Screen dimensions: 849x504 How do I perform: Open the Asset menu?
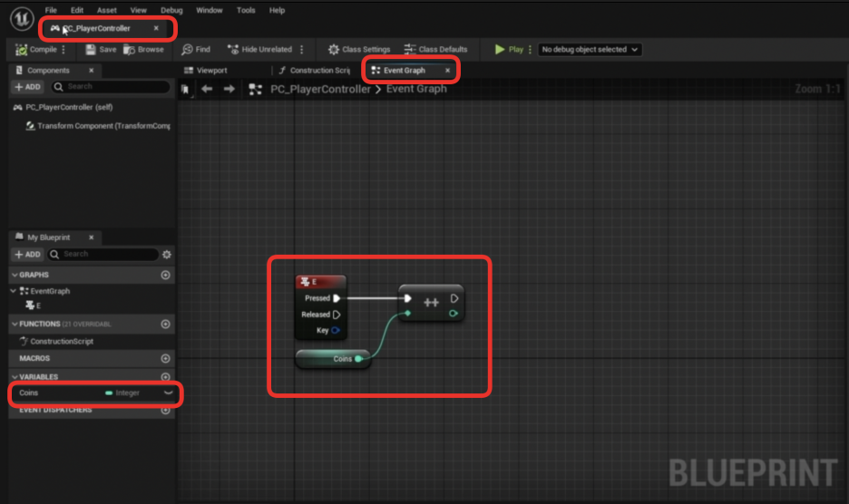tap(107, 10)
